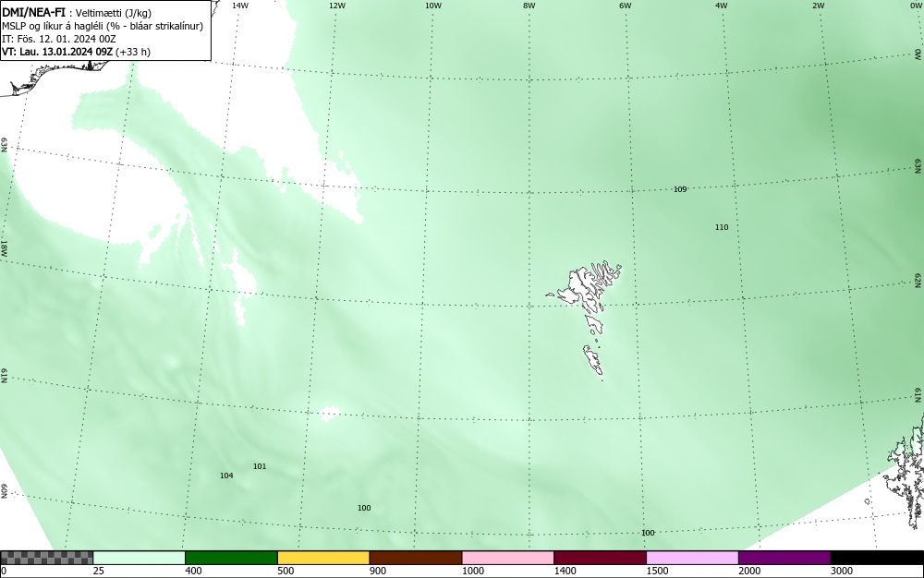Click the legend value label 400
924x578 pixels.
pyautogui.click(x=193, y=571)
